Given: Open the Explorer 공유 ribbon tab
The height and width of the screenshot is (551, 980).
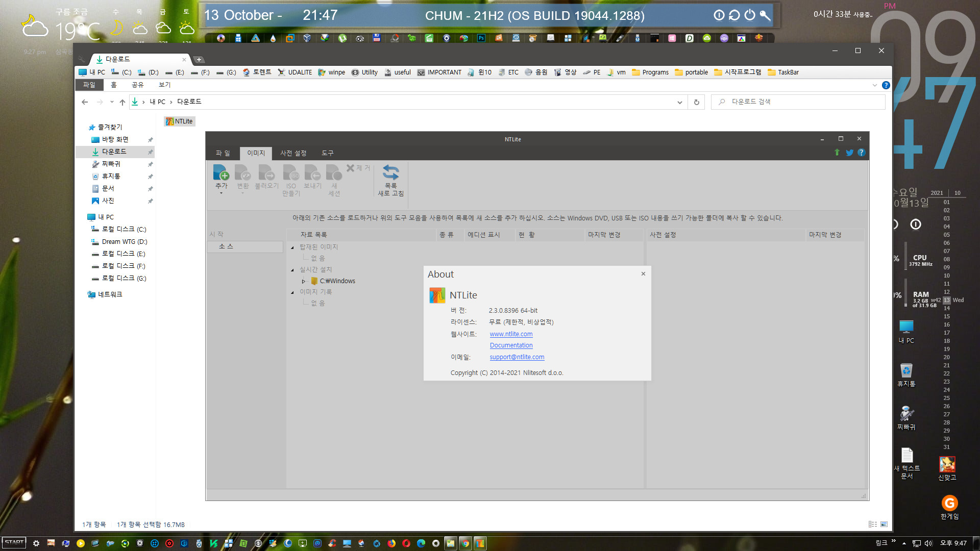Looking at the screenshot, I should coord(138,85).
